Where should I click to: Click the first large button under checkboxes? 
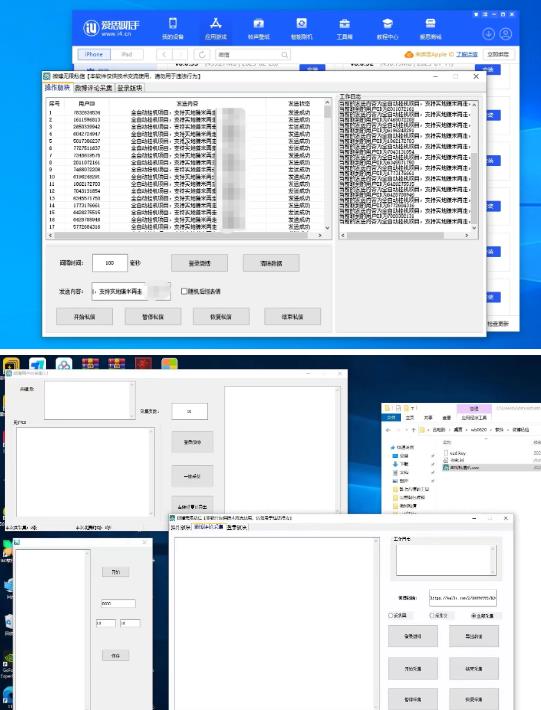click(x=412, y=636)
